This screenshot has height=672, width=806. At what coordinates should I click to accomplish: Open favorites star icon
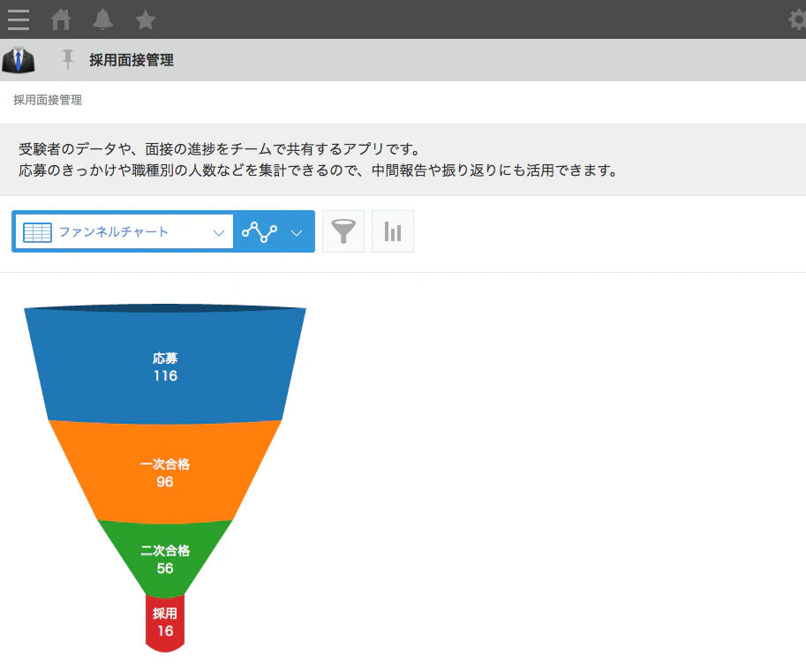145,20
